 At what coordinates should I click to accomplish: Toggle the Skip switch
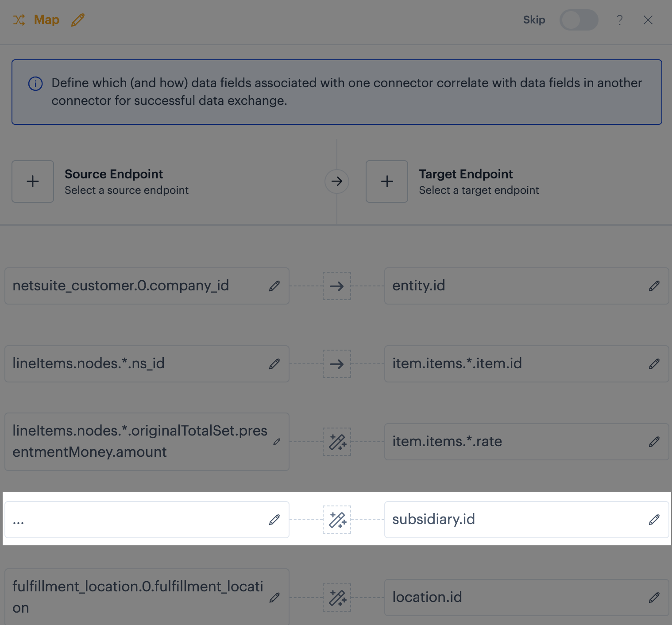578,20
